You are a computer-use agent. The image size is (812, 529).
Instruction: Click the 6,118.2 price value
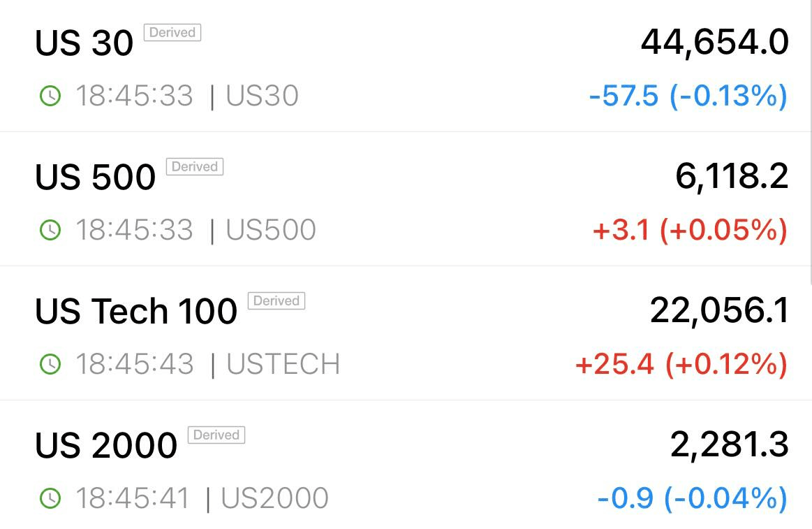(x=732, y=177)
